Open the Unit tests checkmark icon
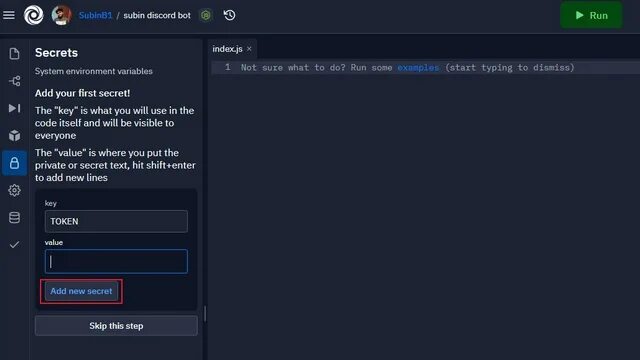Viewport: 640px width, 360px height. pos(14,245)
